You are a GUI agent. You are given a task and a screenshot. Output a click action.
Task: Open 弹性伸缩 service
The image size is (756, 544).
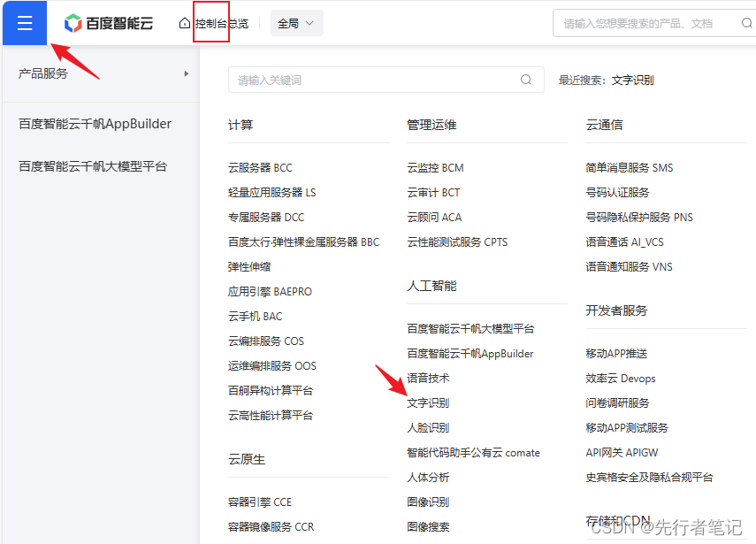[249, 267]
